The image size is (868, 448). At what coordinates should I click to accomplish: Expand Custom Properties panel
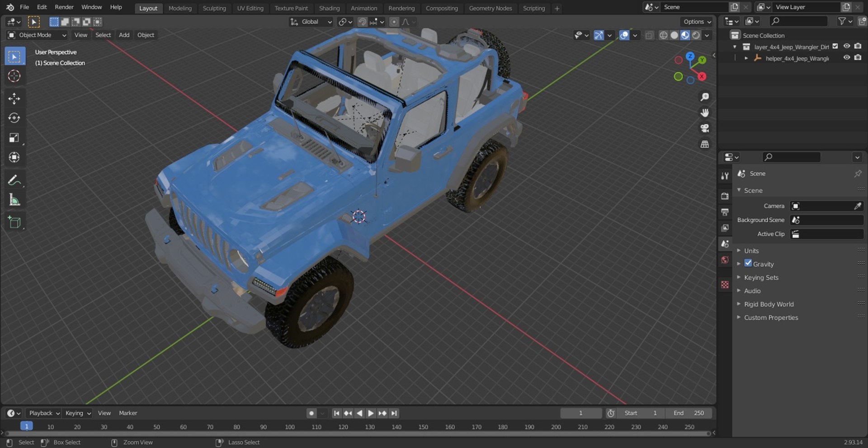point(771,318)
